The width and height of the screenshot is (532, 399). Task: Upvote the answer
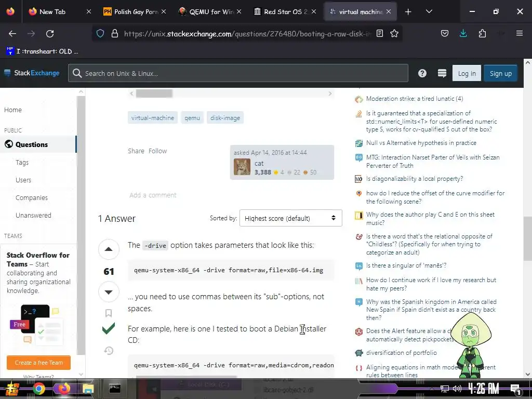pyautogui.click(x=109, y=249)
